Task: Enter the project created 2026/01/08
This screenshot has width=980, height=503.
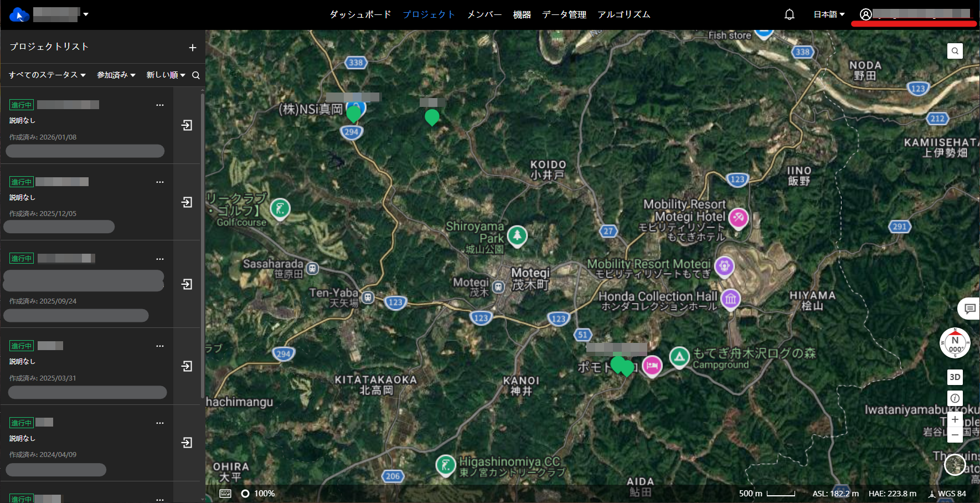Action: coord(187,125)
